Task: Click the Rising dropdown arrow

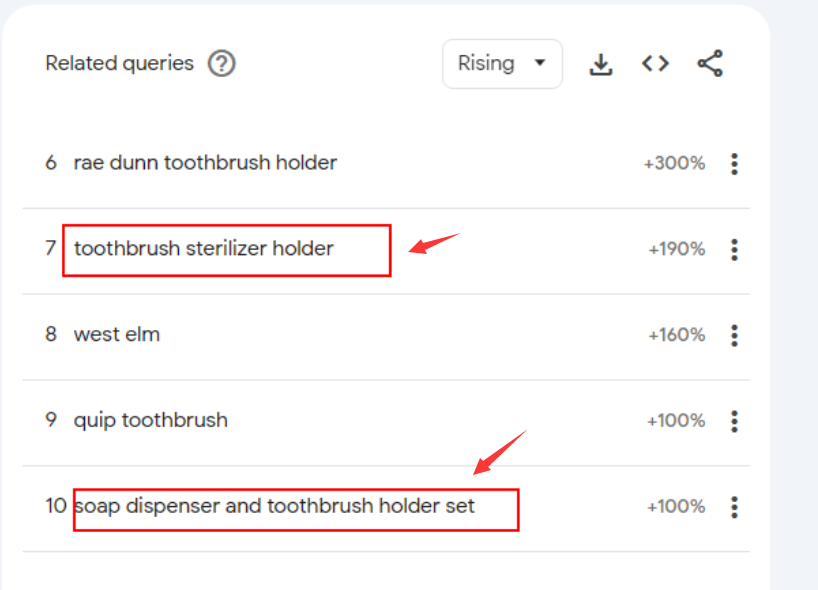Action: point(540,63)
